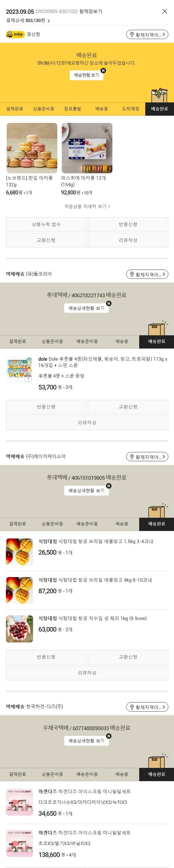This screenshot has height=868, width=174.
Task: Click 교환신청 under the 식탐대첩 items
Action: pyautogui.click(x=128, y=657)
